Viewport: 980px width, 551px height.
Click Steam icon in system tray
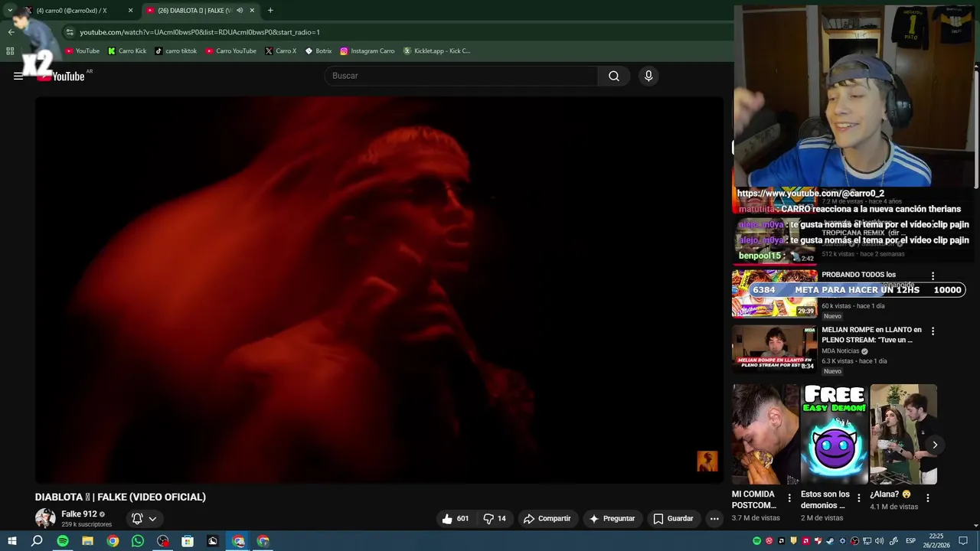tap(830, 541)
